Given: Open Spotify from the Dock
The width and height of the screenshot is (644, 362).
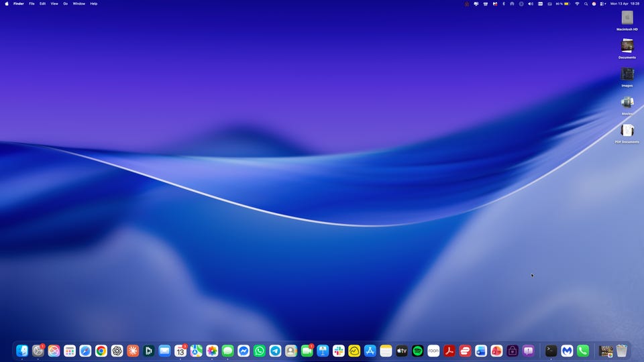Looking at the screenshot, I should coord(417,351).
